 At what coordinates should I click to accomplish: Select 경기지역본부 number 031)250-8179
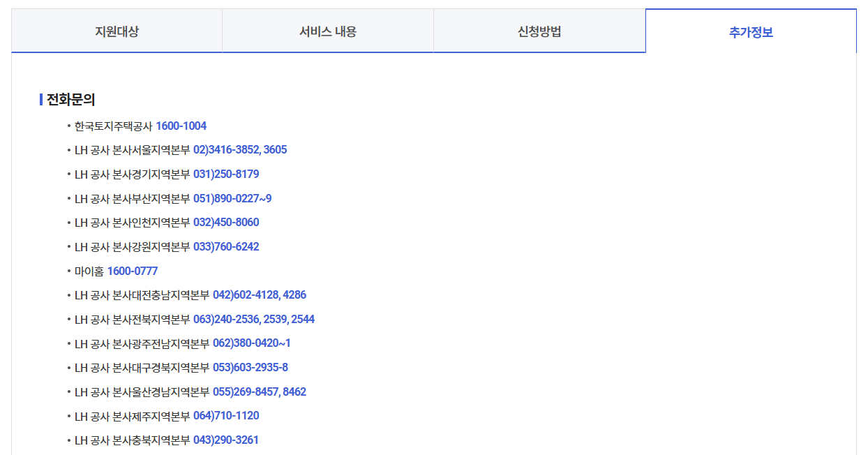[x=227, y=174]
